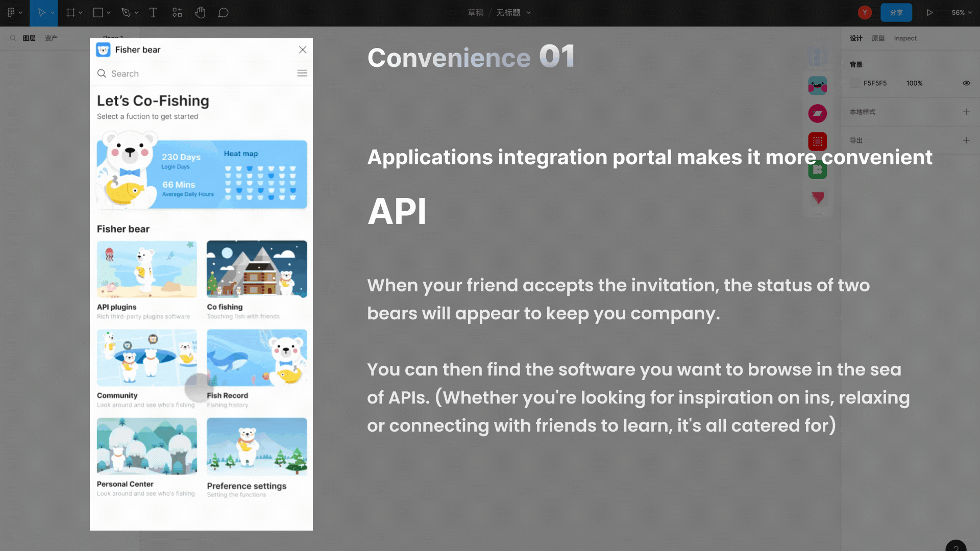Viewport: 980px width, 551px height.
Task: Switch to the 原型 prototype tab
Action: pos(878,38)
